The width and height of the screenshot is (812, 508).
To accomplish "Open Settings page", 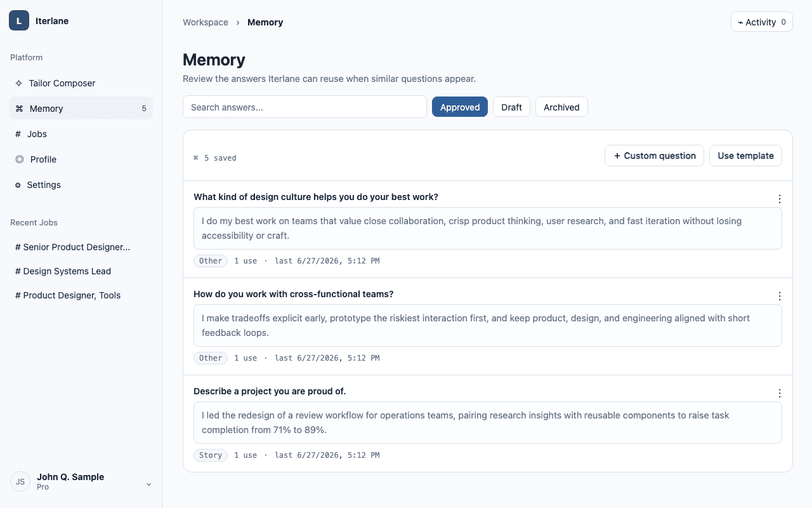I will (x=81, y=185).
